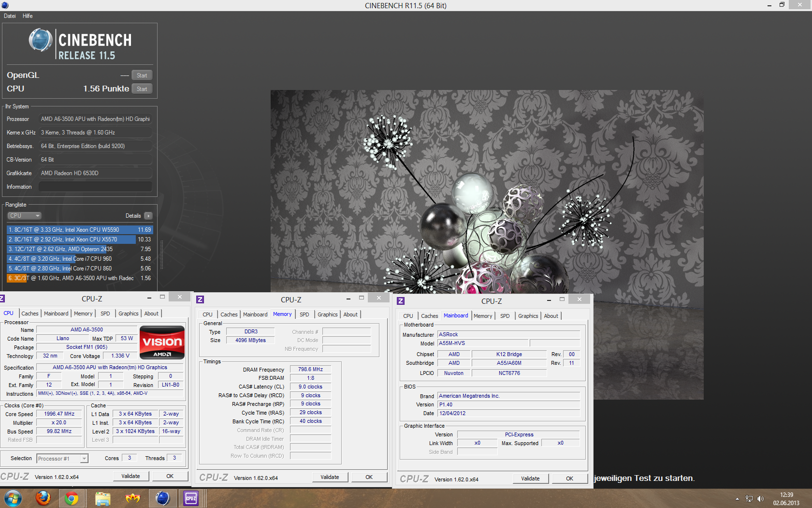Open Graphics tab in middle CPU-Z window
Viewport: 812px width, 508px height.
327,314
